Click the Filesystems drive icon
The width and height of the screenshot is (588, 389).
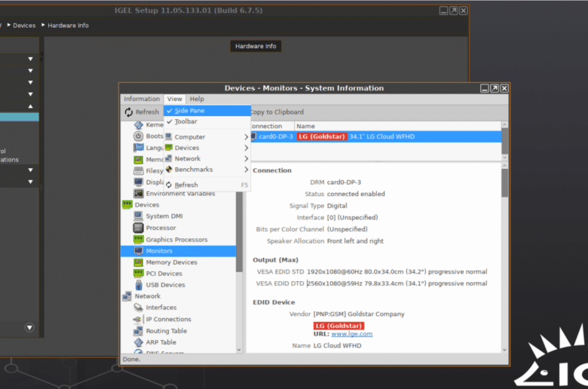(139, 170)
